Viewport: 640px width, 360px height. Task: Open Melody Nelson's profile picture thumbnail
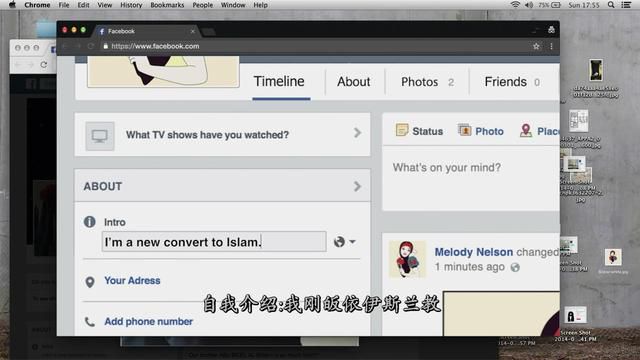point(407,259)
